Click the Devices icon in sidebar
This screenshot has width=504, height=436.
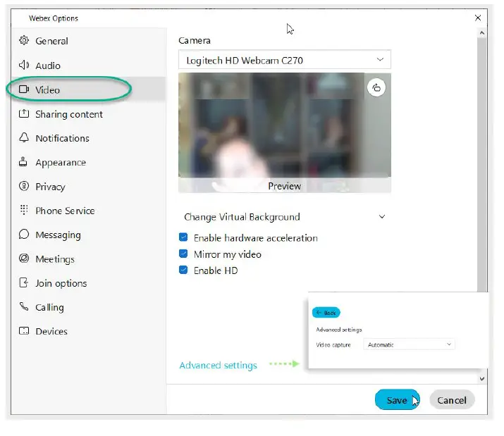point(24,331)
